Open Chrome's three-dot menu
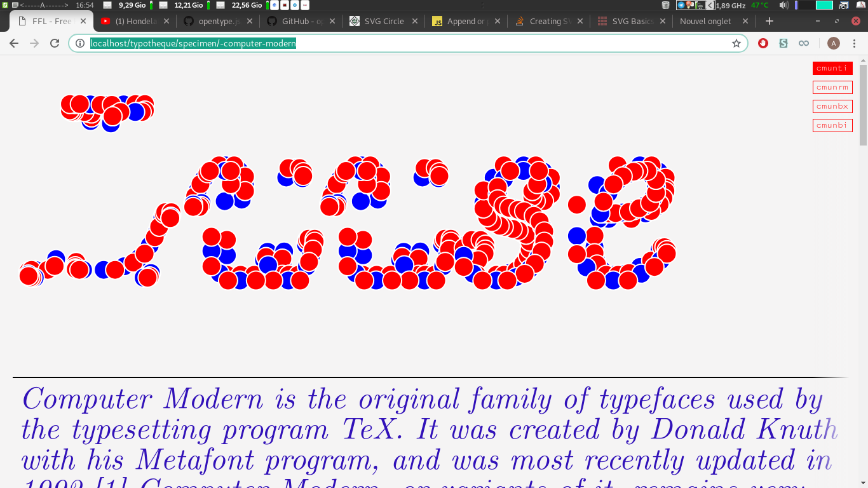 coord(855,43)
